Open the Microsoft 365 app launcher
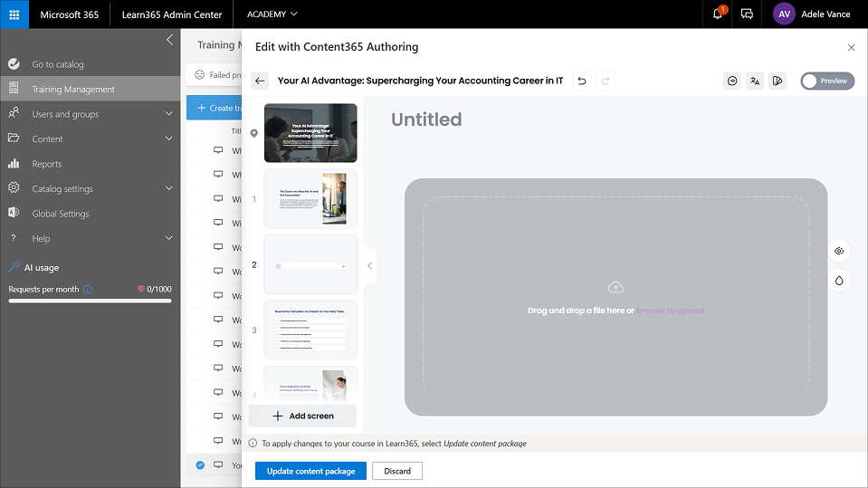 (x=14, y=14)
